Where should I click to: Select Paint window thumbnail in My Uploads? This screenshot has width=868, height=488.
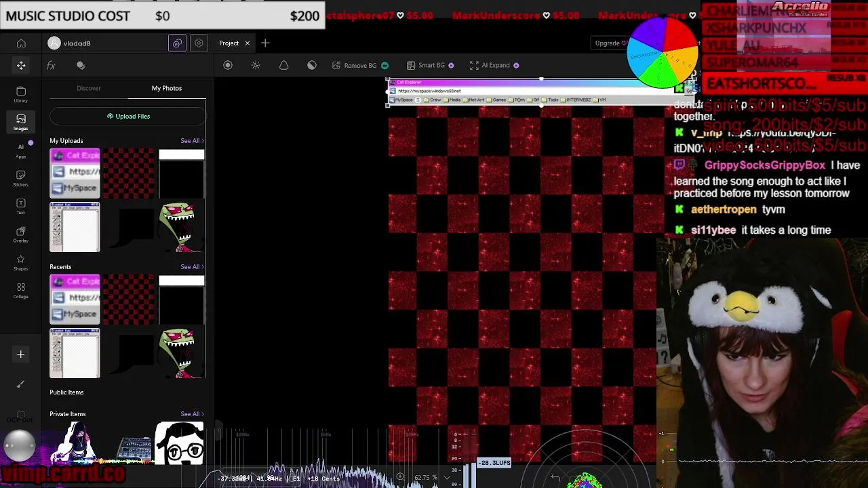point(75,227)
